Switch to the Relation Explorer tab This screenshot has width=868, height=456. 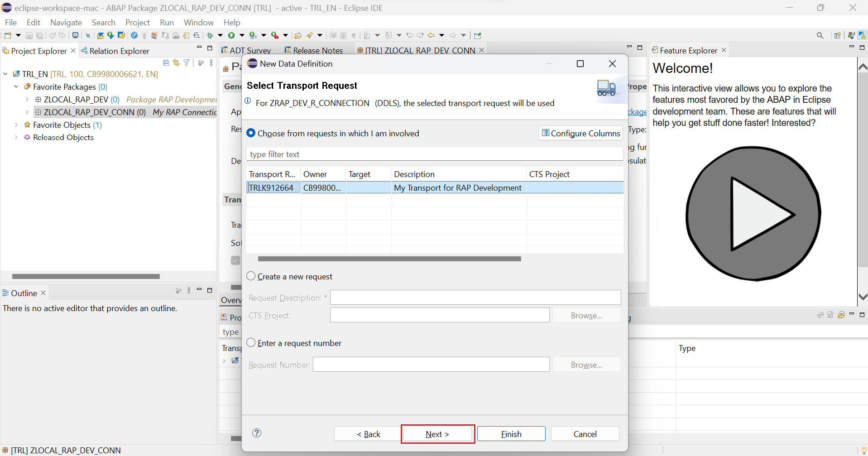coord(115,51)
